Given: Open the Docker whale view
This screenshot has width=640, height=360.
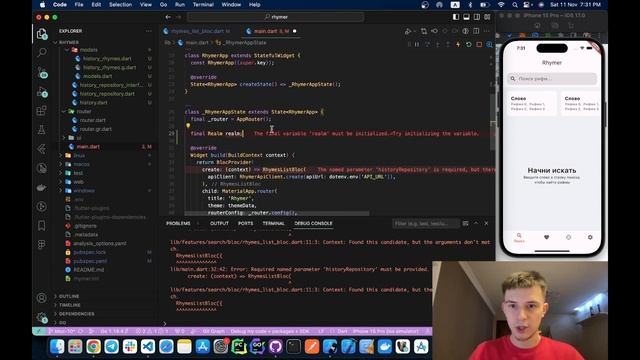Looking at the screenshot, I should tap(42, 187).
